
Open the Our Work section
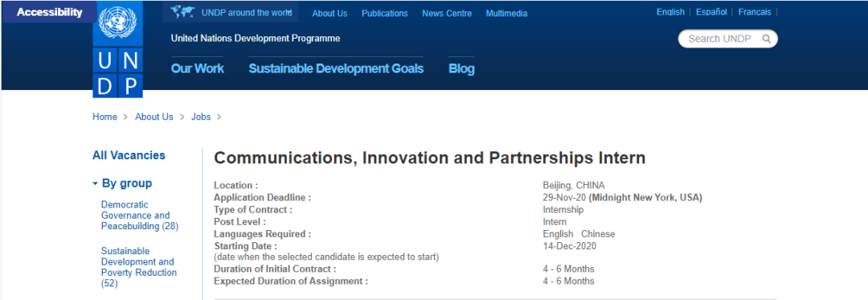click(x=198, y=68)
